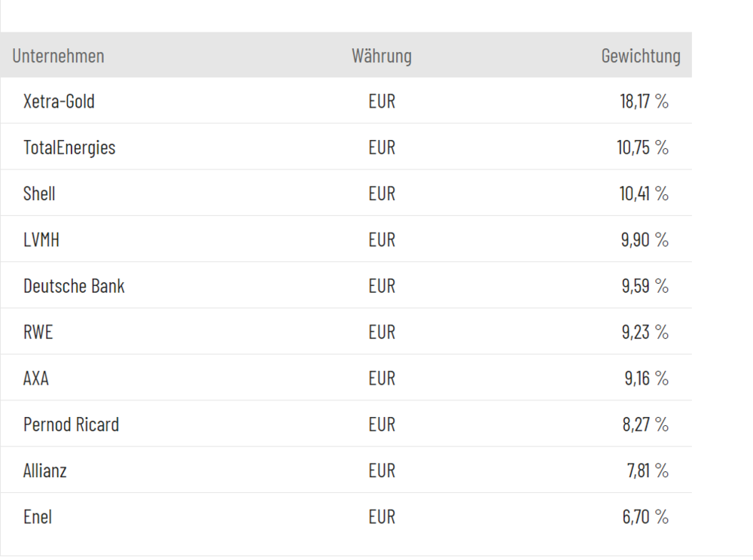Select the TotalEnergies row name

pyautogui.click(x=69, y=148)
